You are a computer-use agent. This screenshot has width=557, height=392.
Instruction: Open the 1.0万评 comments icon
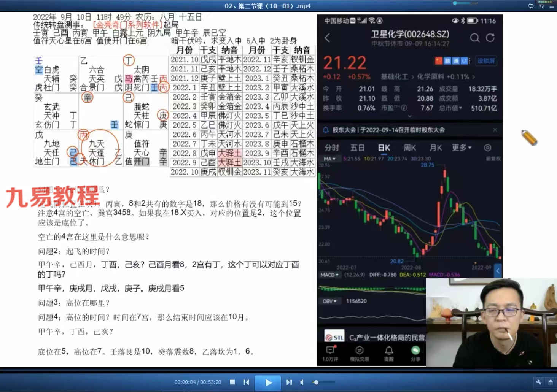pyautogui.click(x=330, y=353)
